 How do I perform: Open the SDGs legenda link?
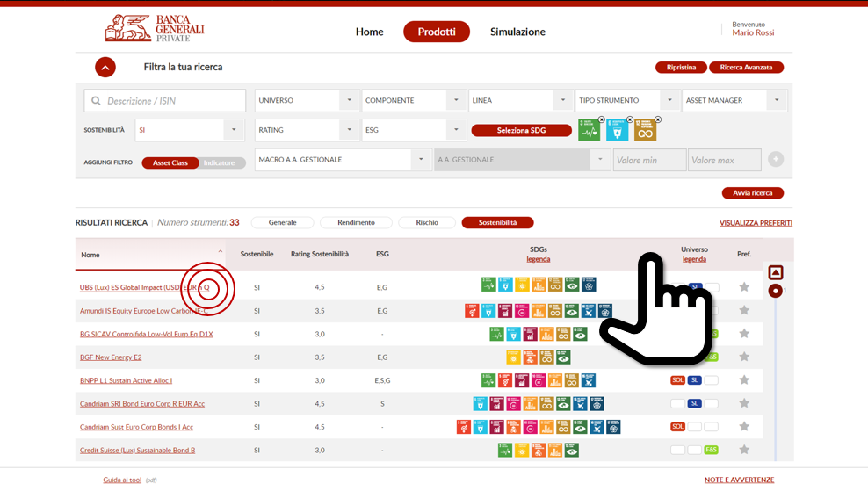pos(538,259)
